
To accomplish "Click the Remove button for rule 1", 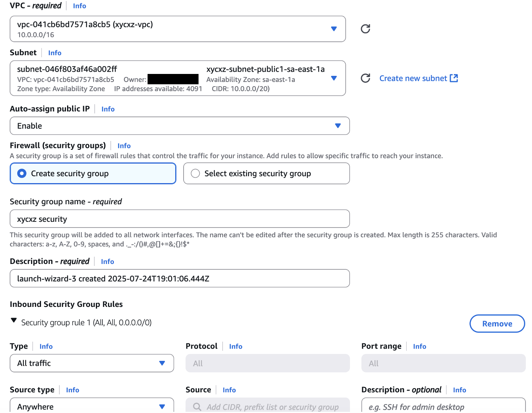I will [497, 323].
